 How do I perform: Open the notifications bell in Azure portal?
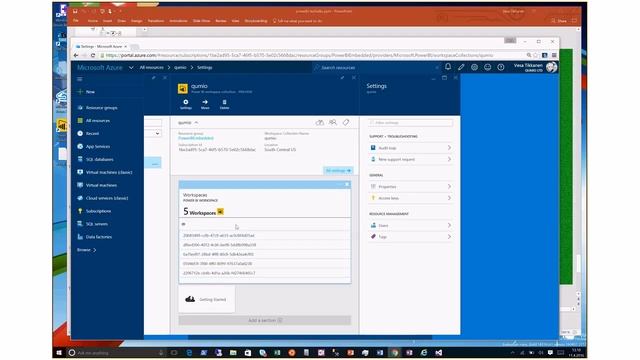tap(448, 67)
